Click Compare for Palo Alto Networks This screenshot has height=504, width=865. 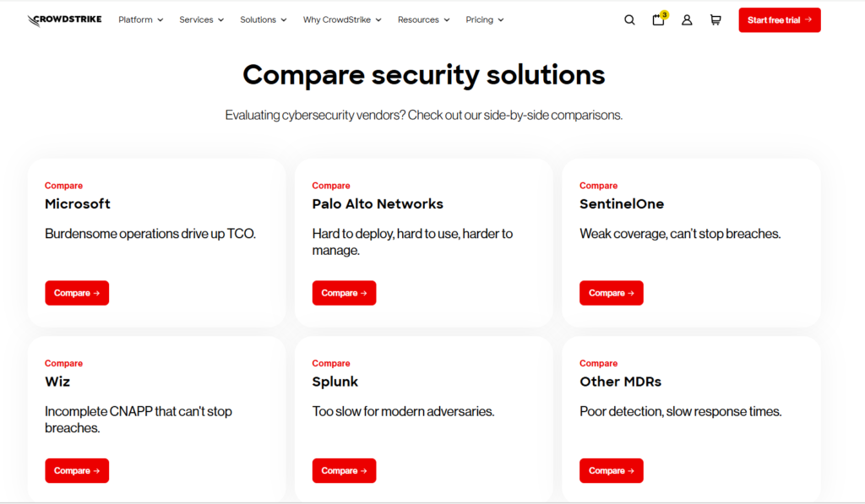tap(344, 292)
